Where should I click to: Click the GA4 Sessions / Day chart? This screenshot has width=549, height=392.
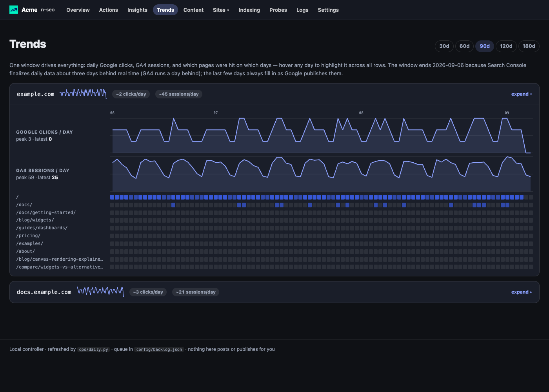point(322,174)
